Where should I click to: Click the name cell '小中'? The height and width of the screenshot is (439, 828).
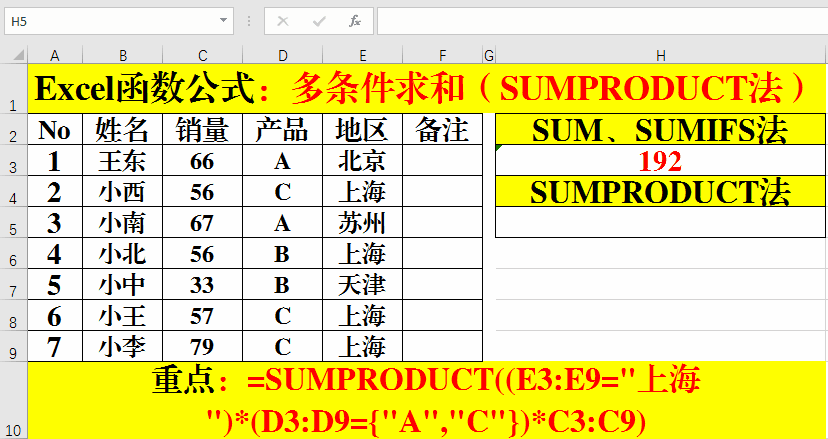click(123, 284)
